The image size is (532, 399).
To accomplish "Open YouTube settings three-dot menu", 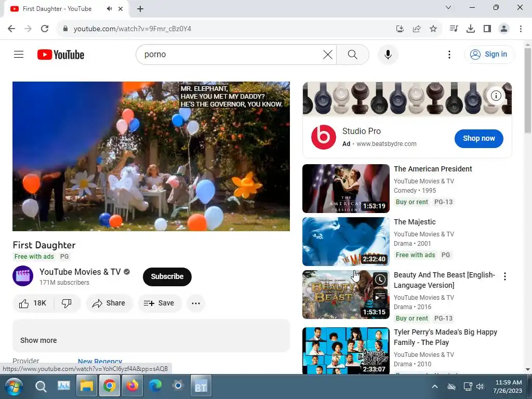I will (x=449, y=54).
